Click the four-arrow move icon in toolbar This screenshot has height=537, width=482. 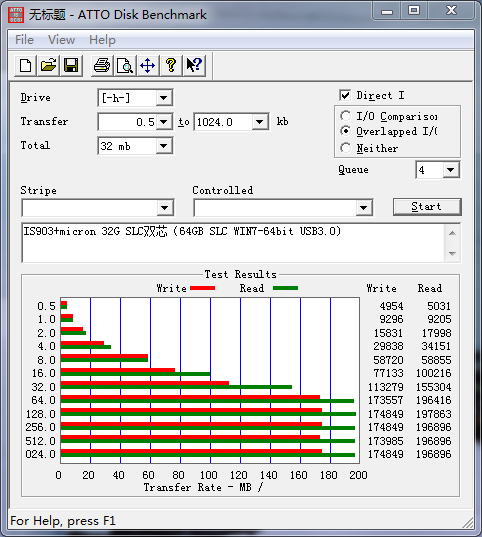click(148, 65)
